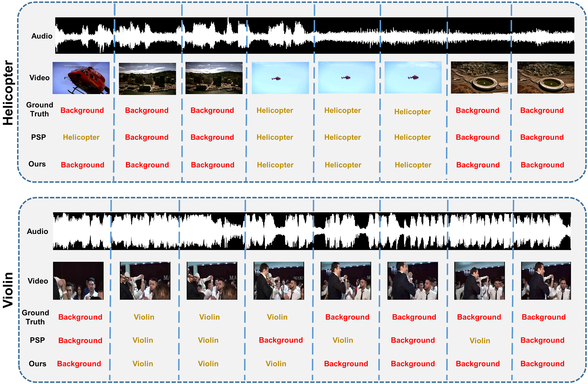This screenshot has width=588, height=384.
Task: Click the helicopter Ground Truth row label
Action: click(x=39, y=109)
